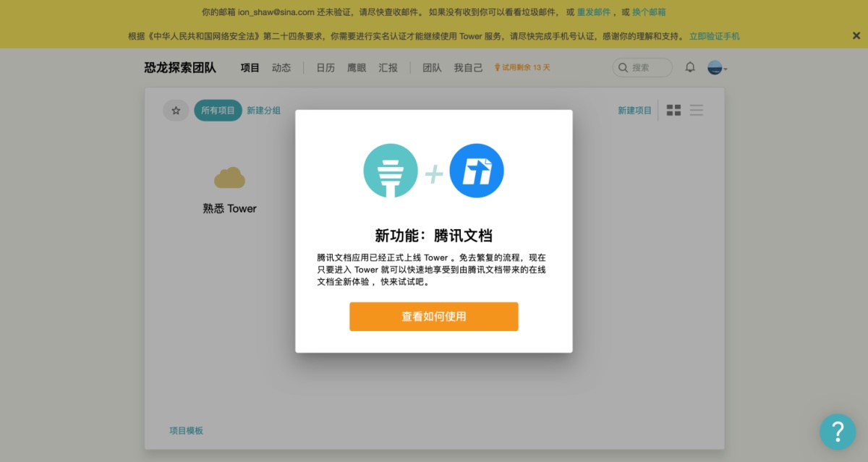Click the 新功能：腾讯文档 dialog heading
868x462 pixels.
tap(434, 235)
